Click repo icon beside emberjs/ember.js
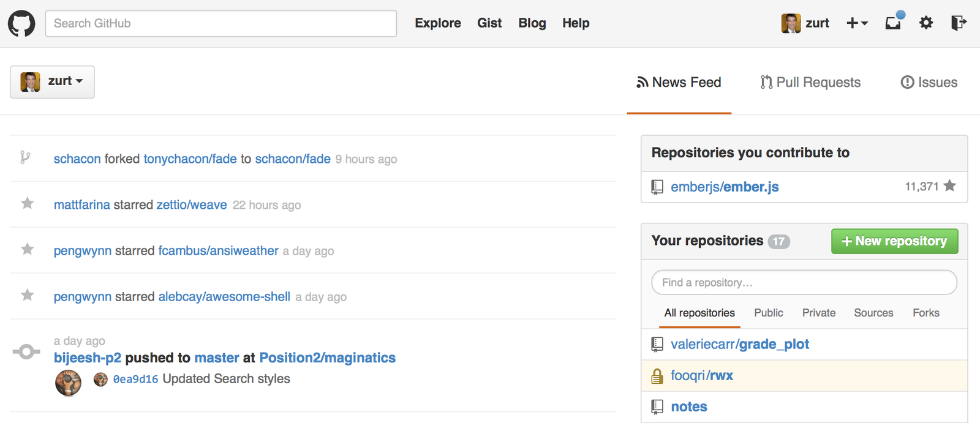 tap(657, 187)
